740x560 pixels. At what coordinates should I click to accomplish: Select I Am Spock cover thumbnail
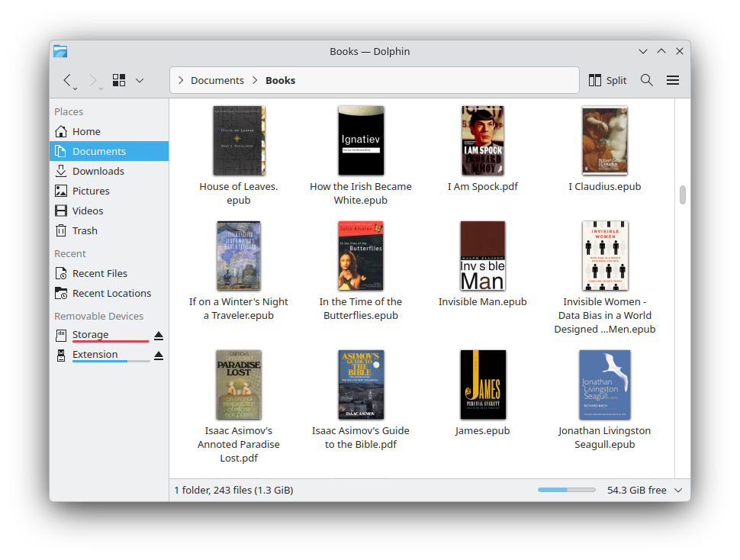tap(483, 140)
